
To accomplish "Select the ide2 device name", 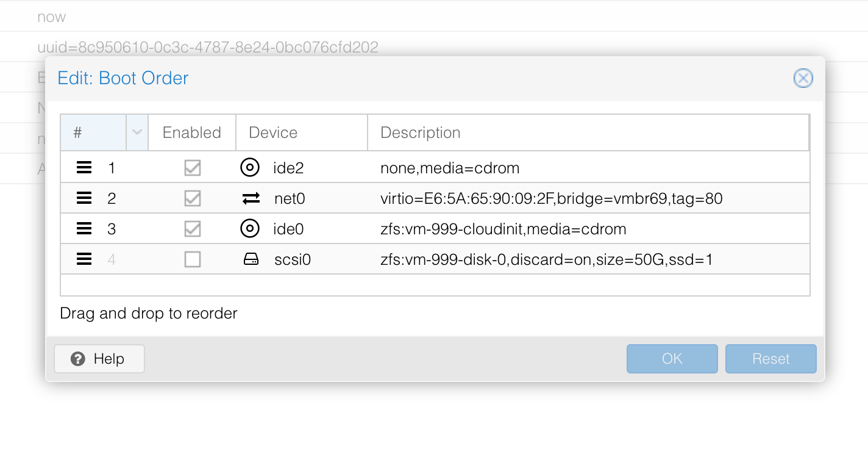I will coord(288,168).
